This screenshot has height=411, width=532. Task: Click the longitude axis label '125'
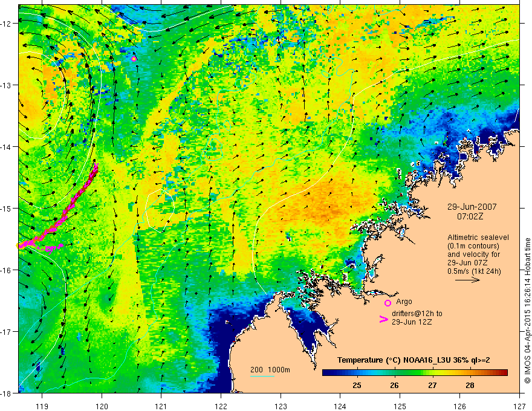(400, 407)
